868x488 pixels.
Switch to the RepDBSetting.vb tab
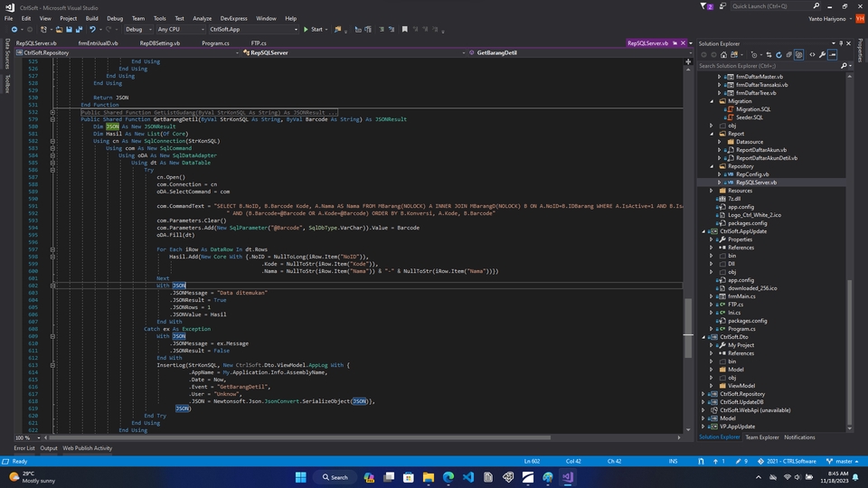pos(159,43)
